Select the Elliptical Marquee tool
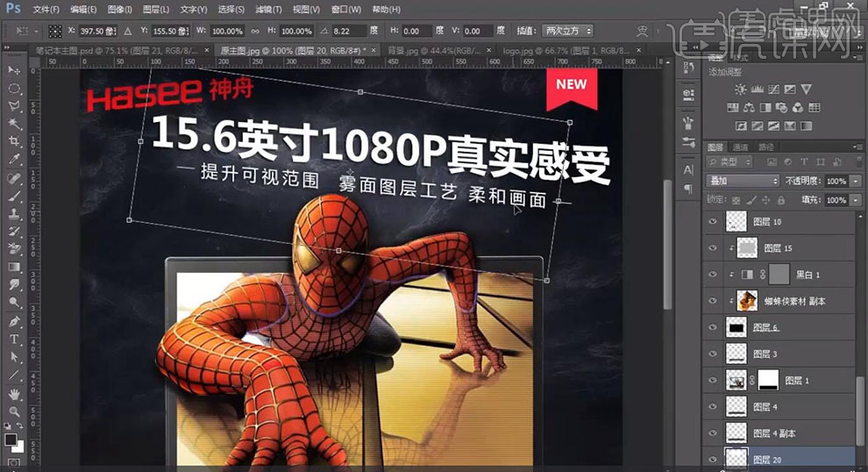The image size is (868, 472). 14,89
